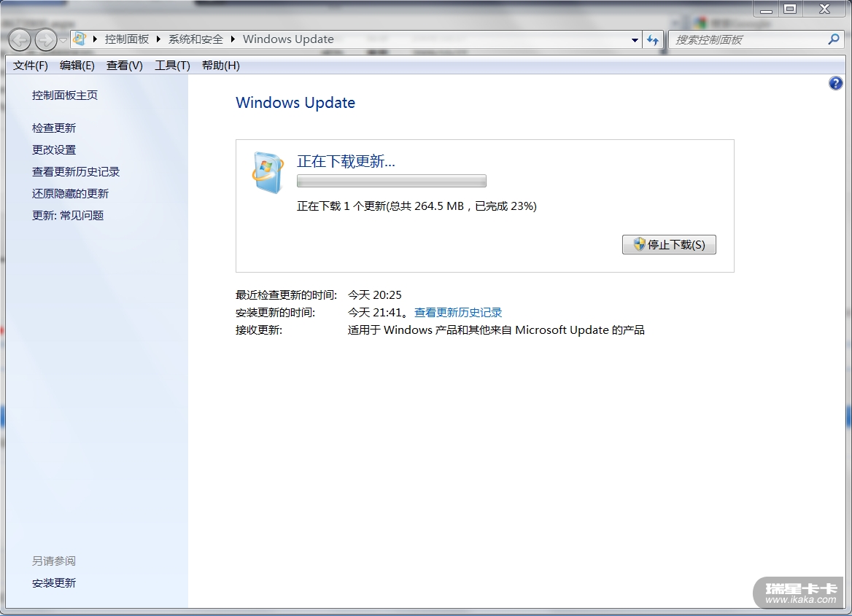Select 控制面板 breadcrumb in address bar
The width and height of the screenshot is (852, 616).
point(127,39)
